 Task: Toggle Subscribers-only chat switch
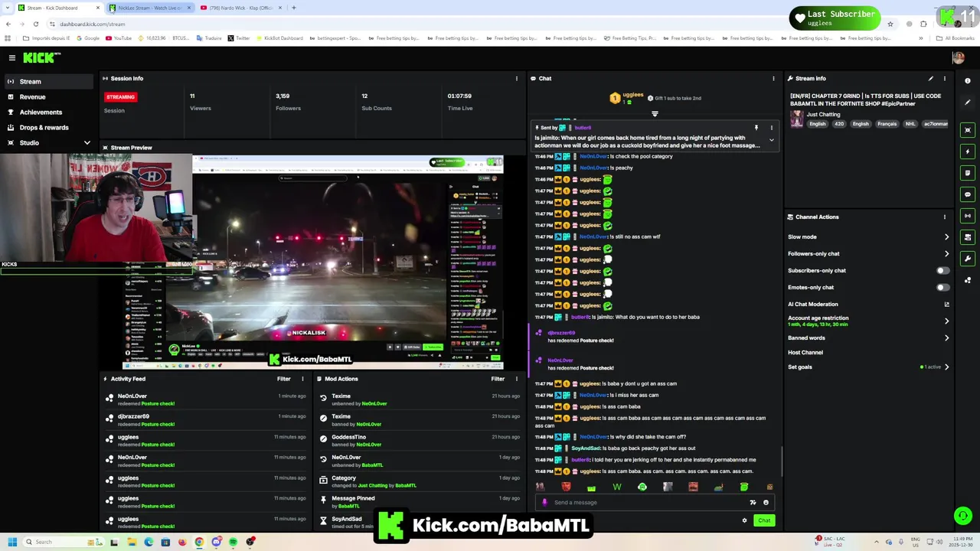point(942,271)
